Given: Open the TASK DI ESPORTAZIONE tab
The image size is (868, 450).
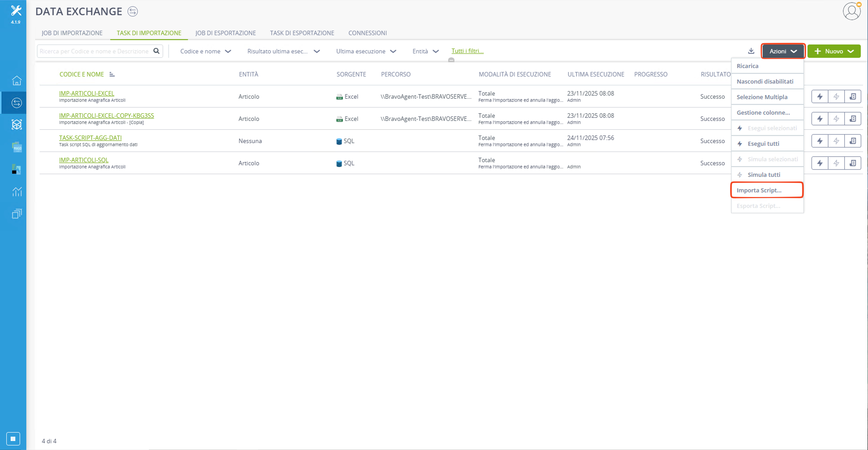Looking at the screenshot, I should (x=302, y=33).
